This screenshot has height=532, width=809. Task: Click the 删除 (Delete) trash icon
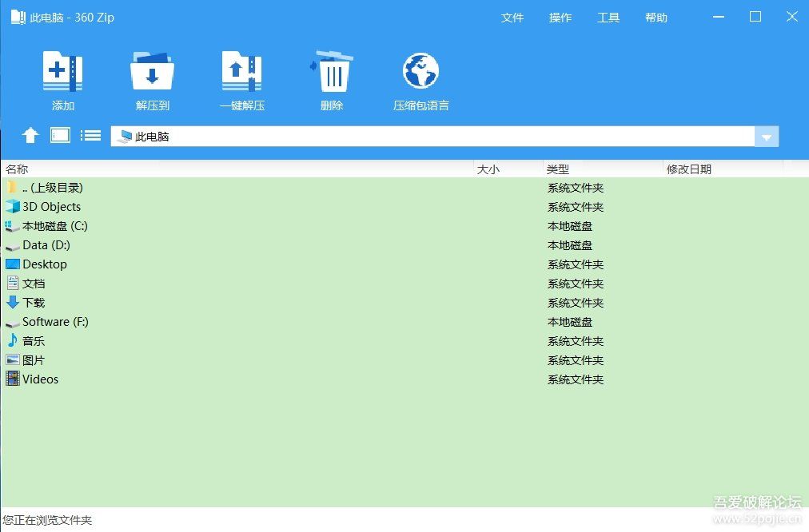(331, 70)
